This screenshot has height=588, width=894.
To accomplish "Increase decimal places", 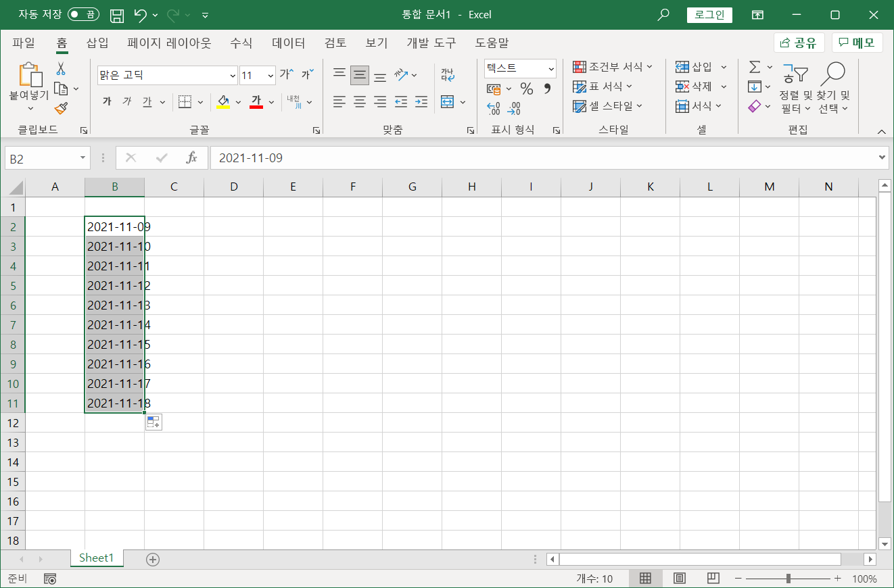I will 494,108.
